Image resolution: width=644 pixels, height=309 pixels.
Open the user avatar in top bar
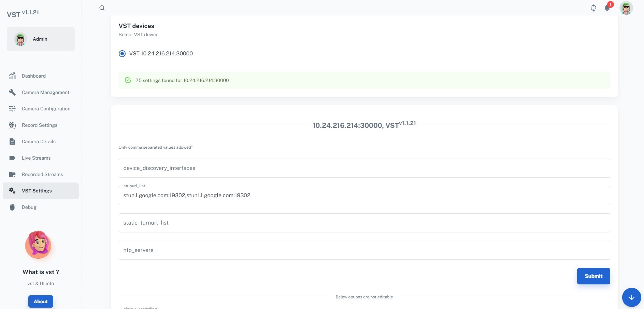click(x=626, y=8)
